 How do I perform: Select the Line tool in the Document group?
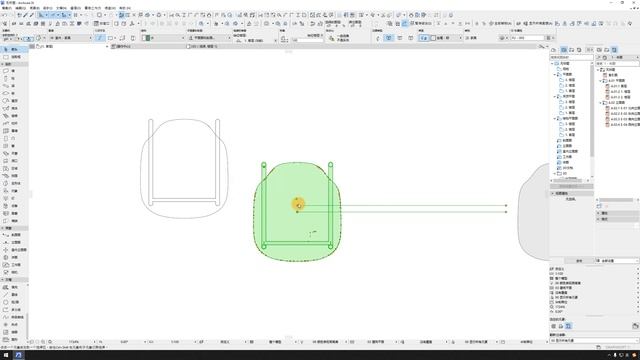point(14,295)
